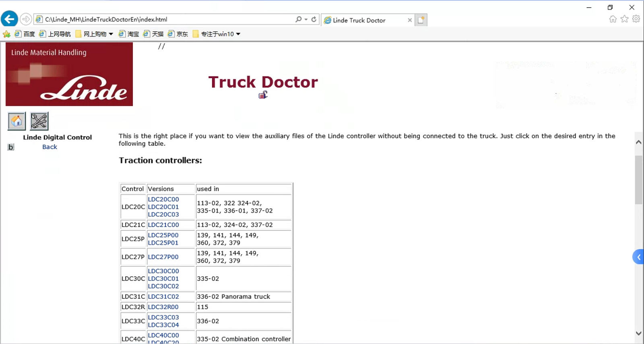The width and height of the screenshot is (644, 344).
Task: Click the '336-02 Panorama truck' cell
Action: pos(244,296)
